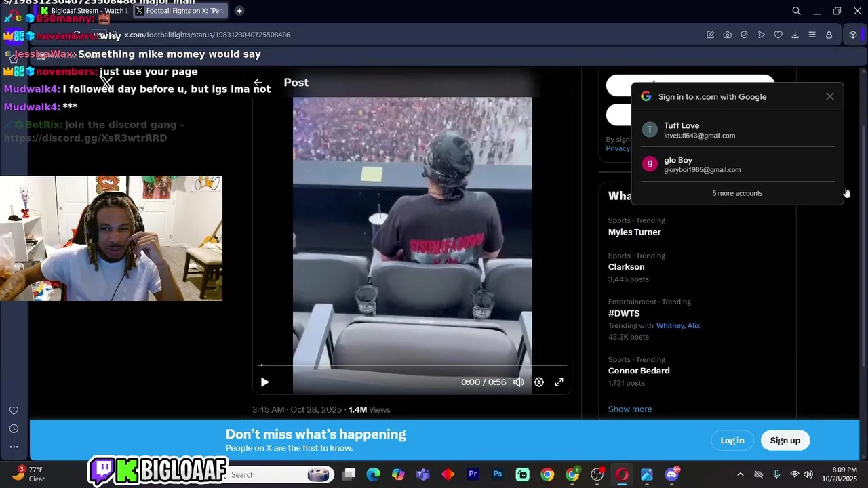Open Opera browser on taskbar
Screen dimensions: 868x488
point(622,474)
